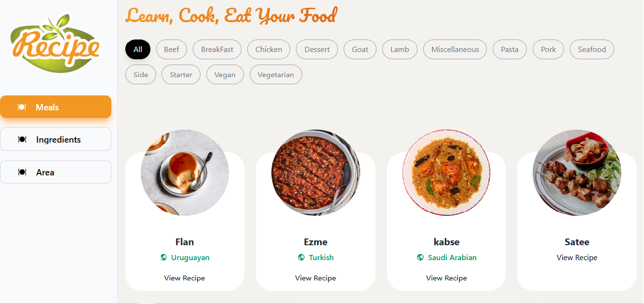Click the plate icon beside Area
Image resolution: width=644 pixels, height=304 pixels.
pos(22,172)
